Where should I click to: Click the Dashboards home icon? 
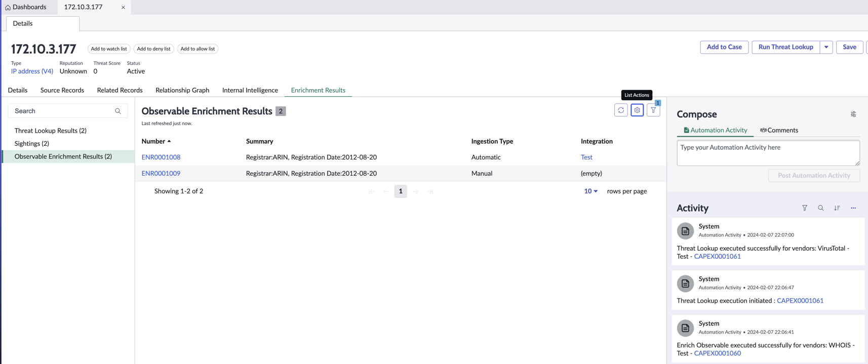[x=8, y=7]
